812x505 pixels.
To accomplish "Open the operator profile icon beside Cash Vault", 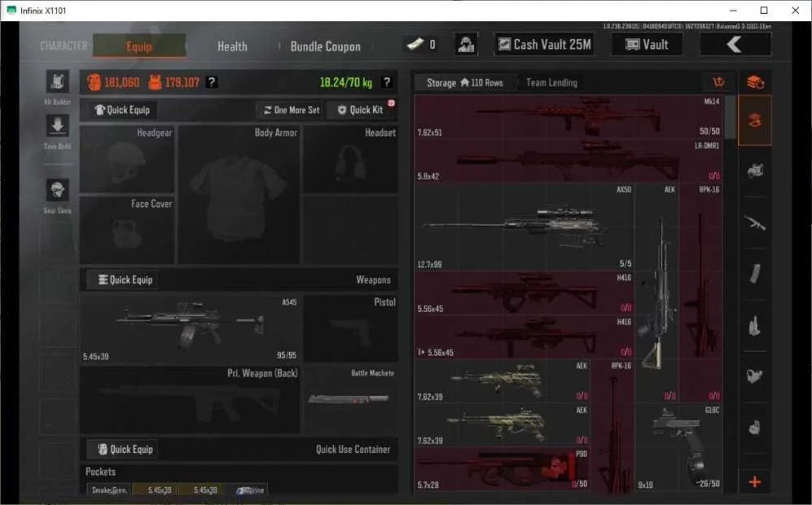I will (466, 45).
